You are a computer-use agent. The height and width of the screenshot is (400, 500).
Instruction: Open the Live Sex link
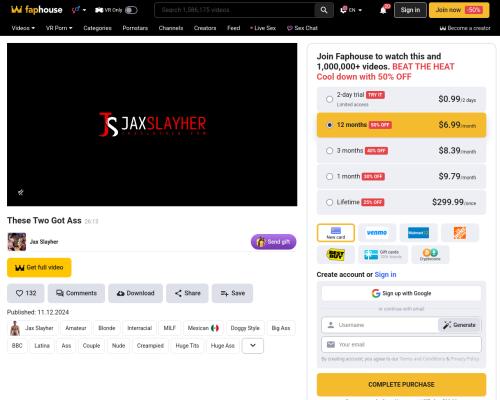(x=263, y=28)
